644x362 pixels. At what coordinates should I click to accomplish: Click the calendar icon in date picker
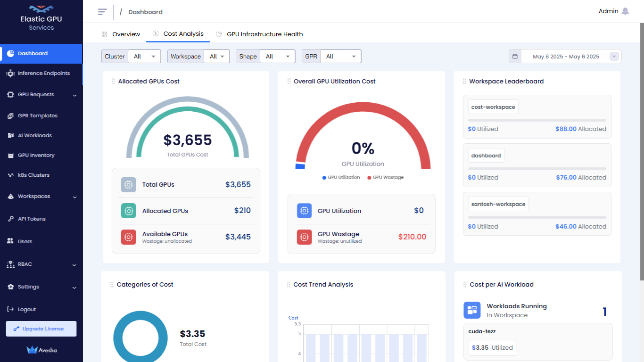[515, 57]
